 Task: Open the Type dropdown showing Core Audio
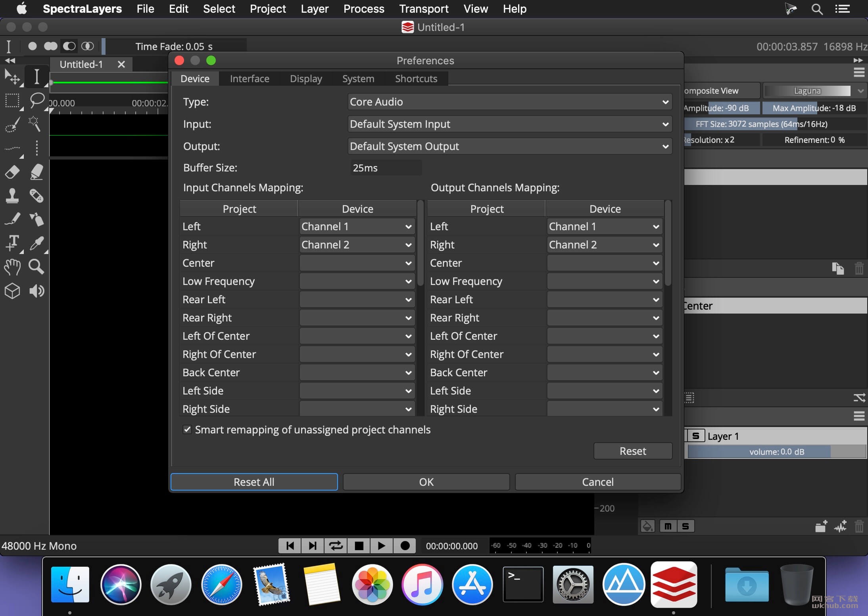point(510,102)
